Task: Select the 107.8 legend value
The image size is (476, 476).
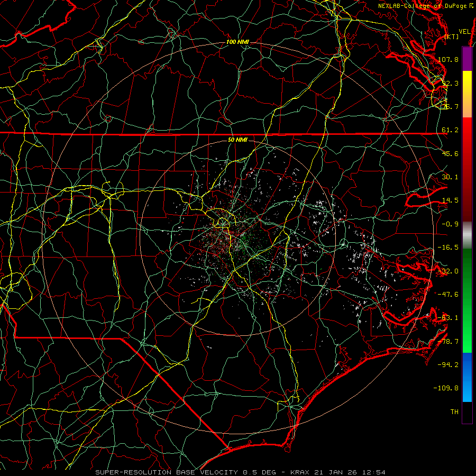Action: (x=448, y=59)
